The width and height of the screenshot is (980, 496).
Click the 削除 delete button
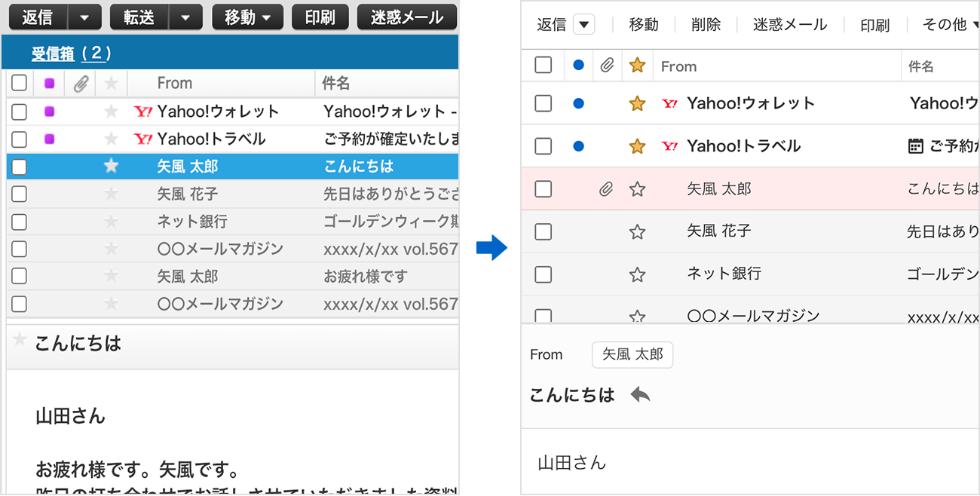point(705,24)
